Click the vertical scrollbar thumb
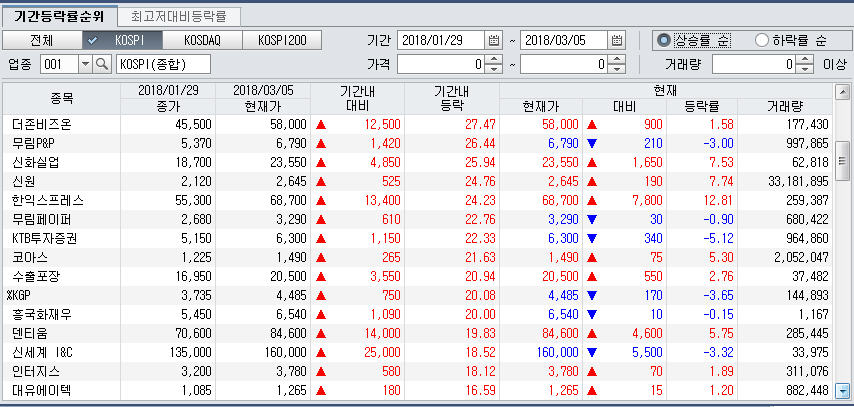The height and width of the screenshot is (407, 854). tap(842, 160)
